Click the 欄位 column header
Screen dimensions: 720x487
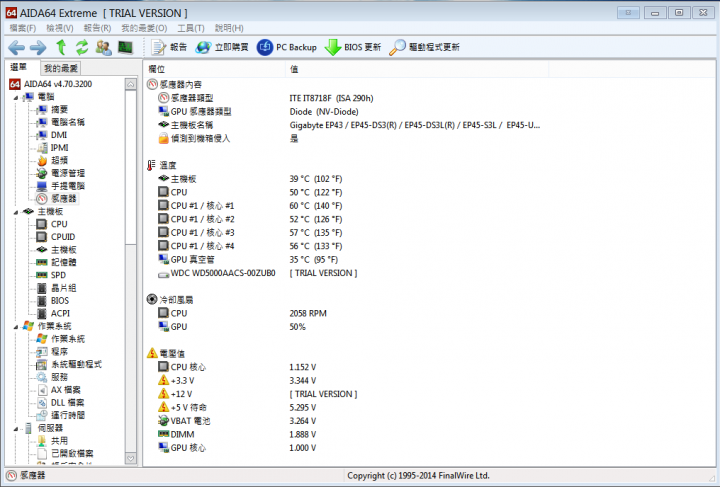214,69
